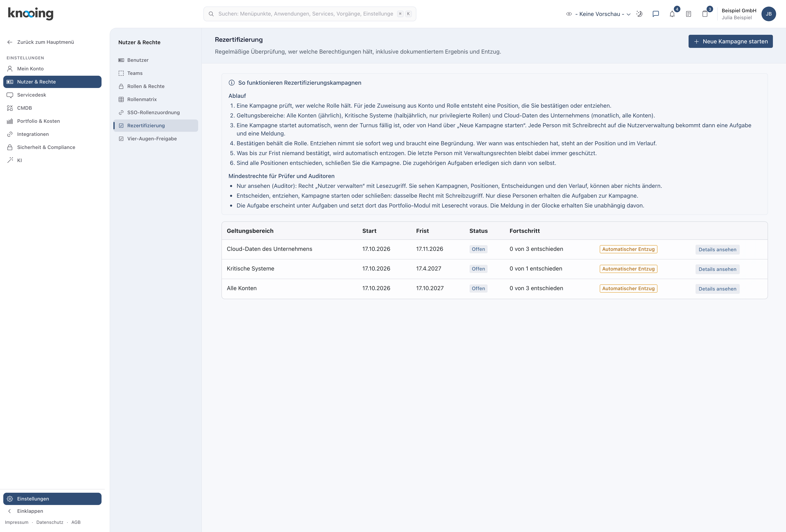Click Automatischer Entzug badge for Kritische Systeme
The height and width of the screenshot is (532, 786).
(628, 269)
